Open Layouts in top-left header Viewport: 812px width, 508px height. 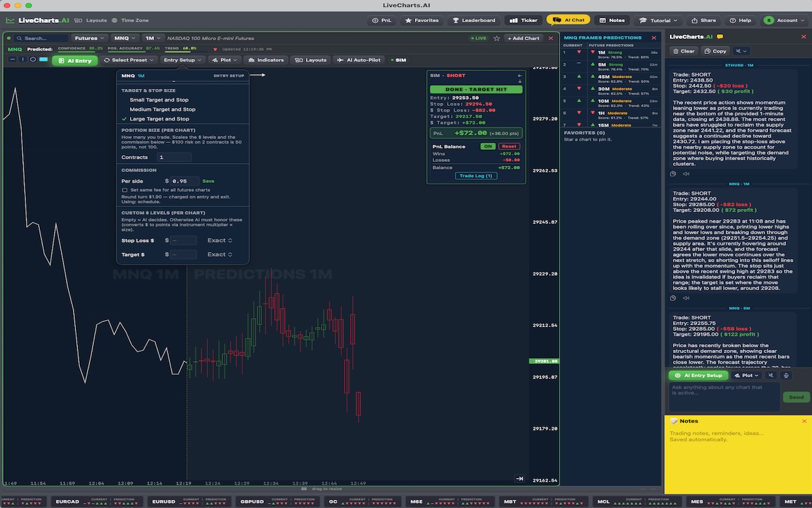91,20
